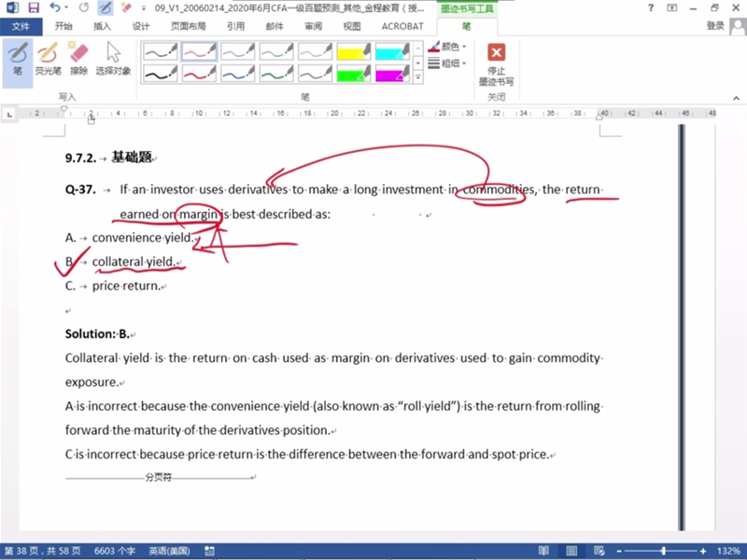Open the ACROBAT ribbon tab
Viewport: 747px width, 560px height.
click(402, 26)
